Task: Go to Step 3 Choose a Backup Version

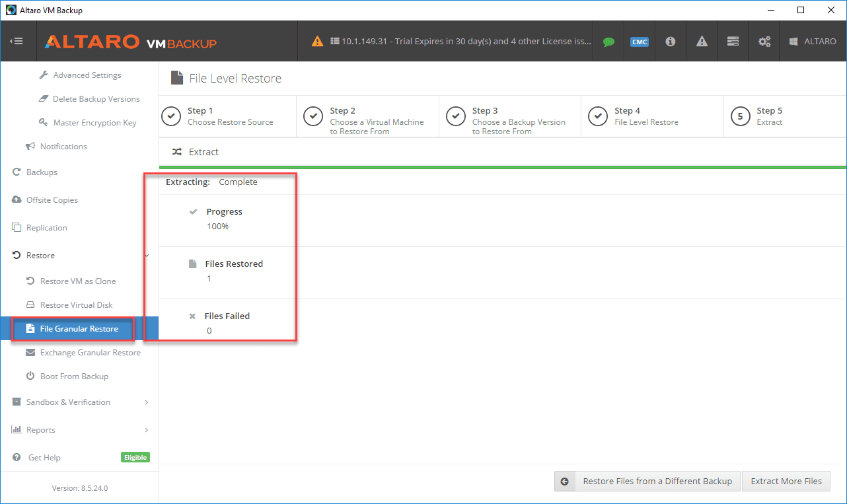Action: pyautogui.click(x=510, y=116)
